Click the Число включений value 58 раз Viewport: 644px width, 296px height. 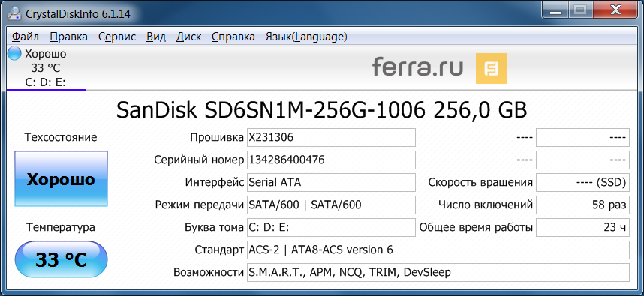click(582, 205)
